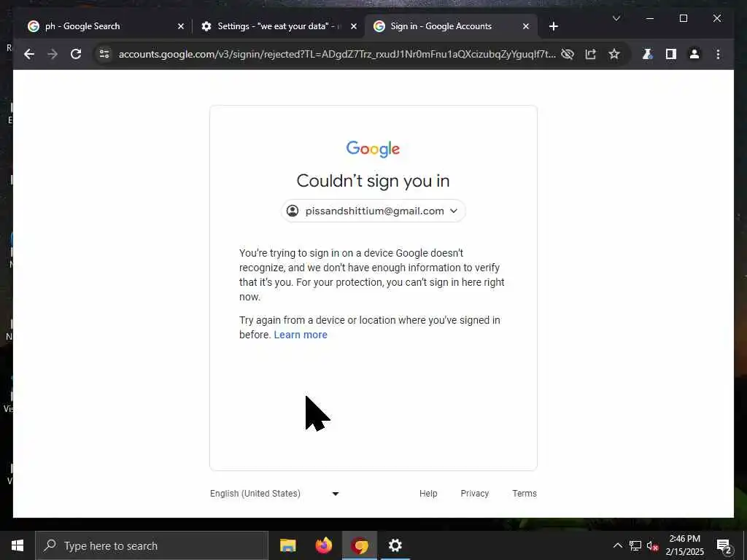
Task: Expand the pissandshittium@gmail.com account chooser
Action: tap(373, 211)
